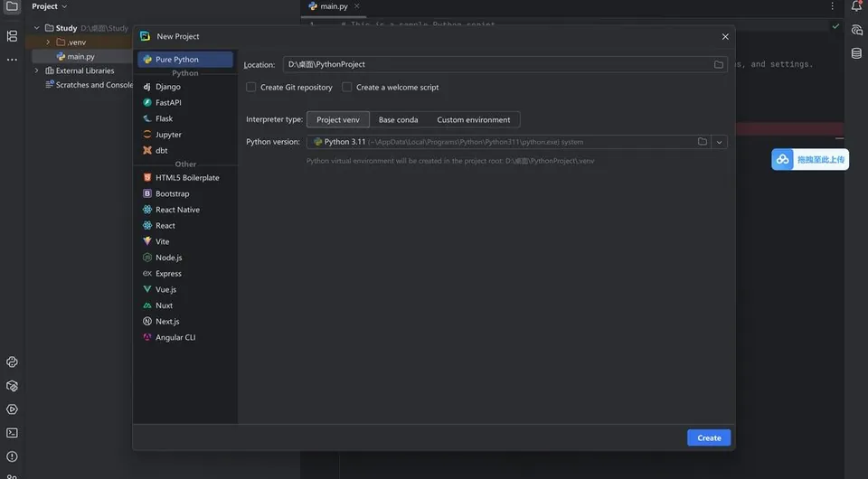Open Problems tool window icon
Image resolution: width=868 pixels, height=479 pixels.
click(x=12, y=457)
